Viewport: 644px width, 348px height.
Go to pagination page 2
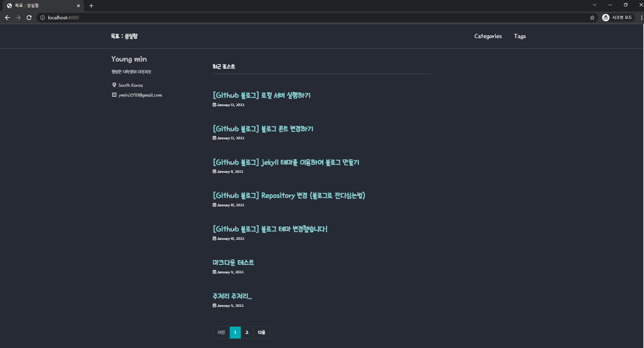pyautogui.click(x=247, y=332)
